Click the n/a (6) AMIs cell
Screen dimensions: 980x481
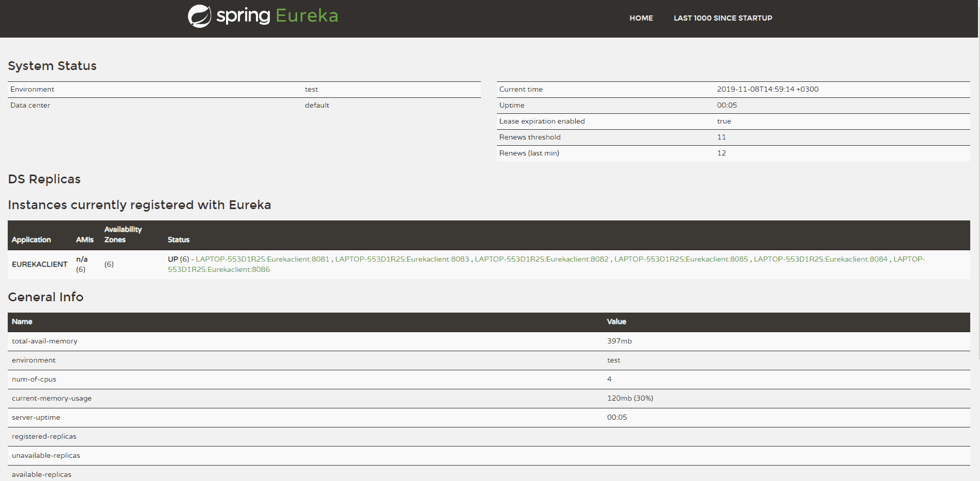(82, 264)
